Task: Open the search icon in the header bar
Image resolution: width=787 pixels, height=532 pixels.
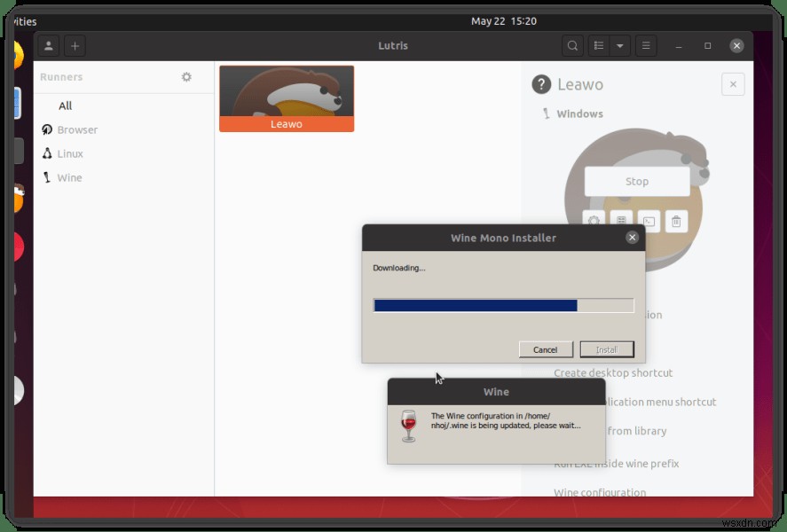Action: [571, 45]
